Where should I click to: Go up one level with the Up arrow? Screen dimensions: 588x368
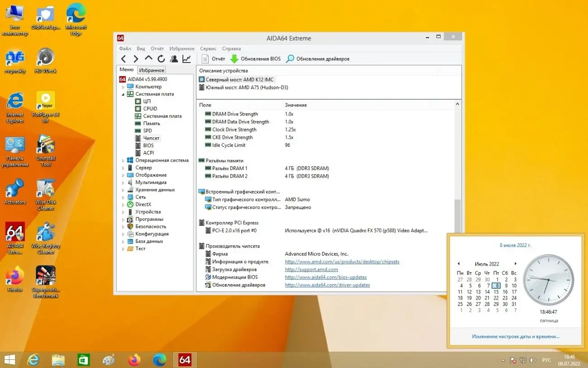pos(148,58)
